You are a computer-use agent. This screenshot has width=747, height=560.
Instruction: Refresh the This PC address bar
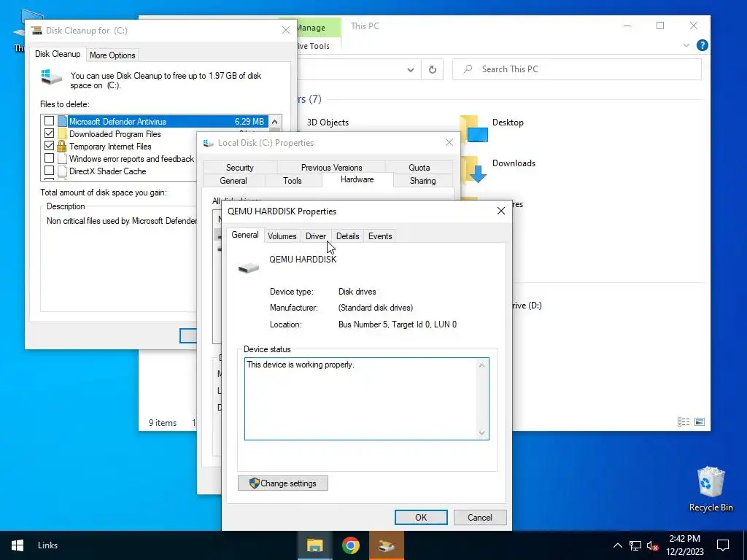(x=432, y=69)
